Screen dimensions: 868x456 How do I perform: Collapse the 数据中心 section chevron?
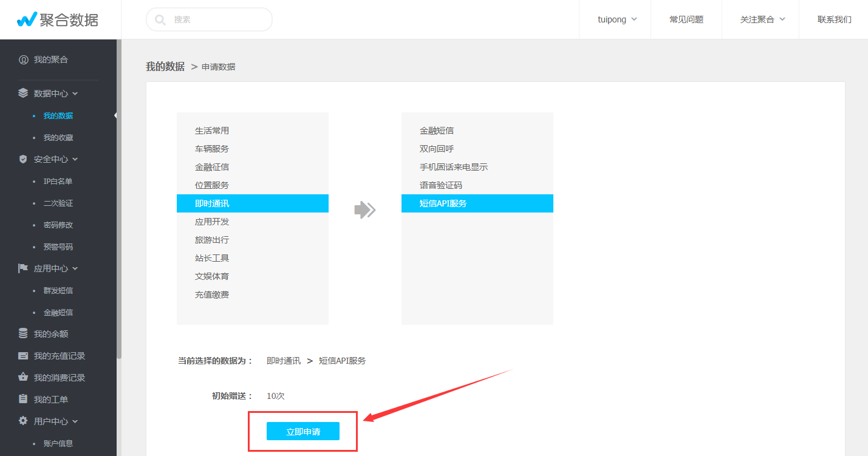[75, 94]
